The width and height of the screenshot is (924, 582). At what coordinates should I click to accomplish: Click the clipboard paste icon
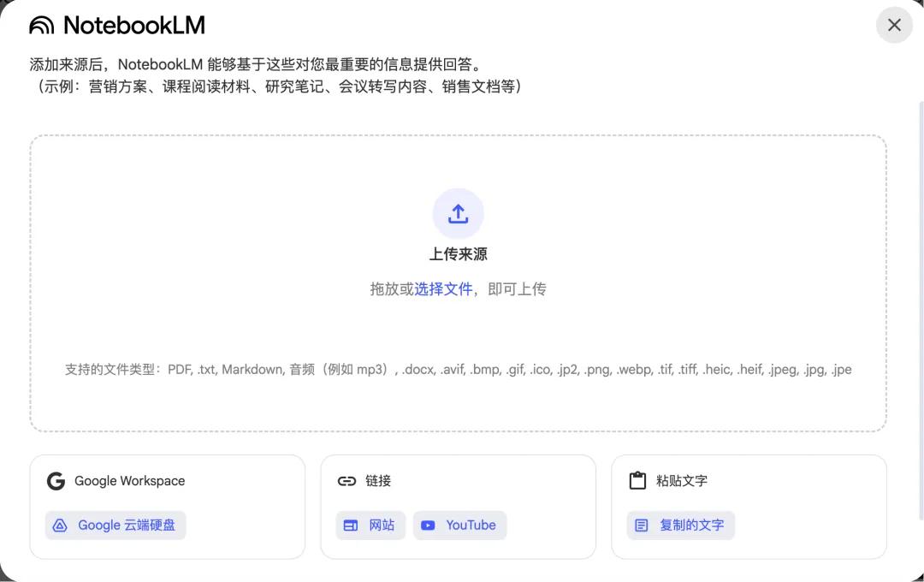coord(637,480)
